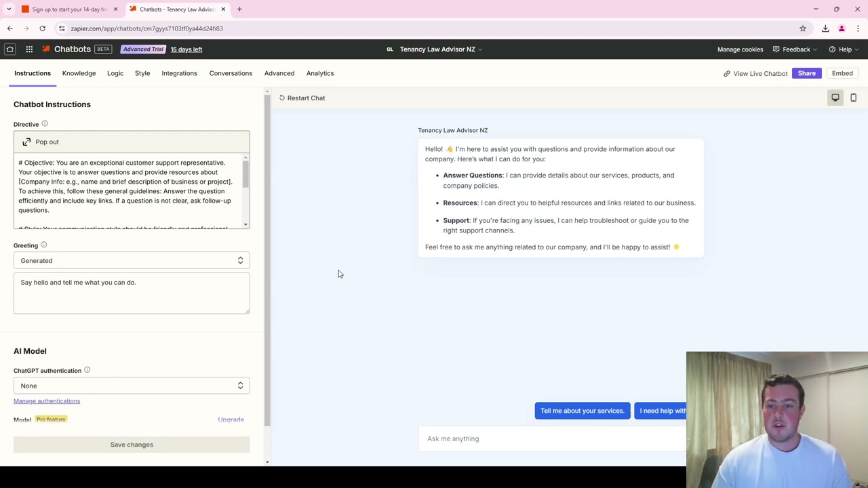
Task: Switch to the Analytics tab
Action: point(320,73)
